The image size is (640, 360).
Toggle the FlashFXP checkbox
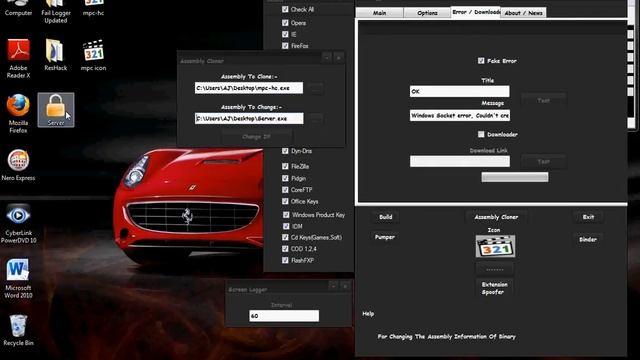click(x=285, y=260)
